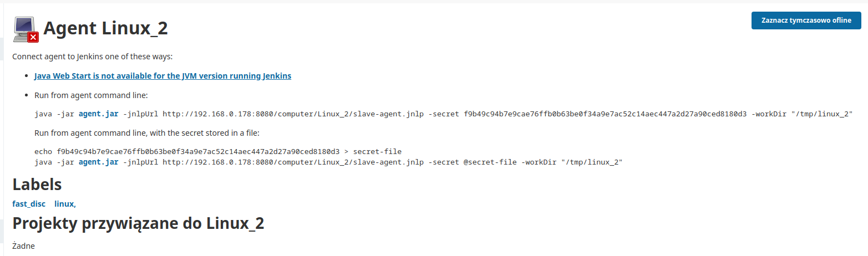The height and width of the screenshot is (256, 868).
Task: Click the offline agent computer icon
Action: pyautogui.click(x=26, y=29)
